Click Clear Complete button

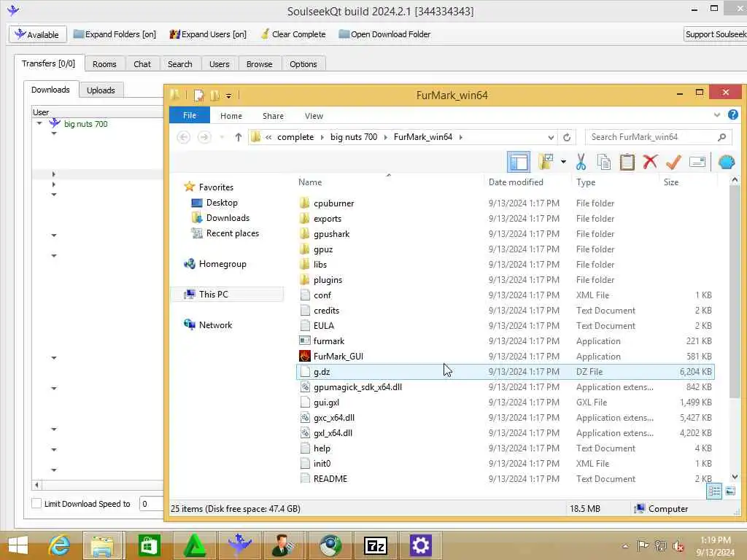tap(293, 34)
